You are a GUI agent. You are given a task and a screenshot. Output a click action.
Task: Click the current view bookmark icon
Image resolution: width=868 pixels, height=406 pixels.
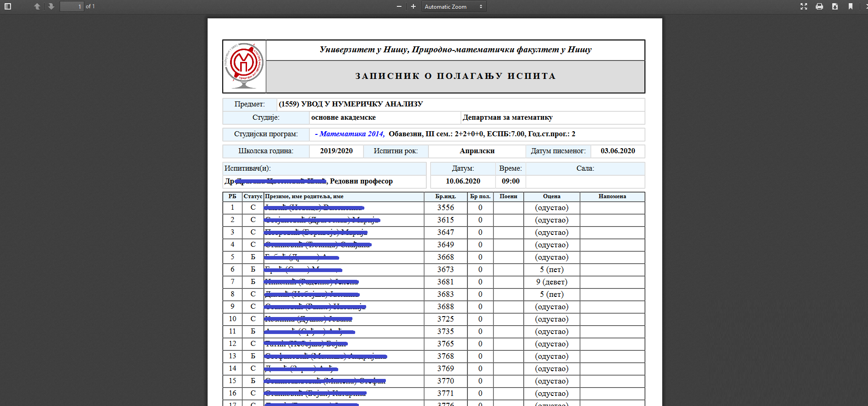tap(851, 6)
